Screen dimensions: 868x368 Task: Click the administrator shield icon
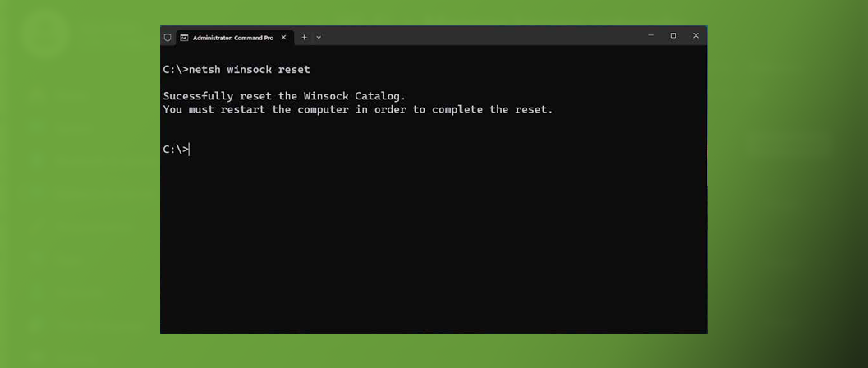pos(168,38)
